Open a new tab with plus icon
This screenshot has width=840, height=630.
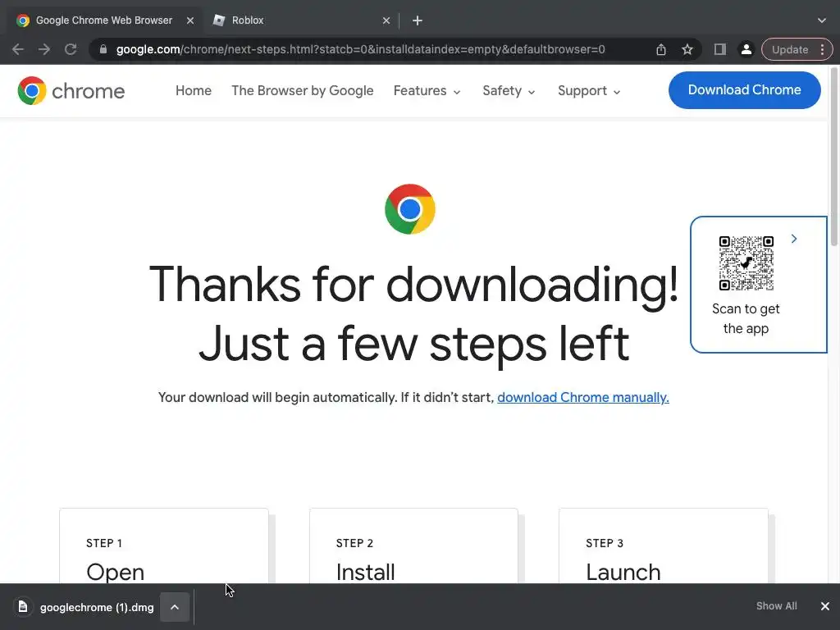[418, 21]
